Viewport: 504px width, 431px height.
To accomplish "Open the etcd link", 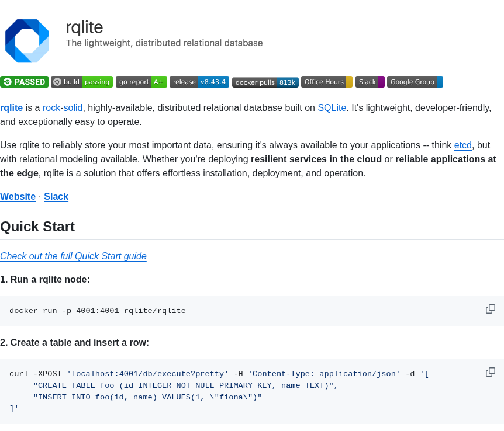I will pos(463,145).
